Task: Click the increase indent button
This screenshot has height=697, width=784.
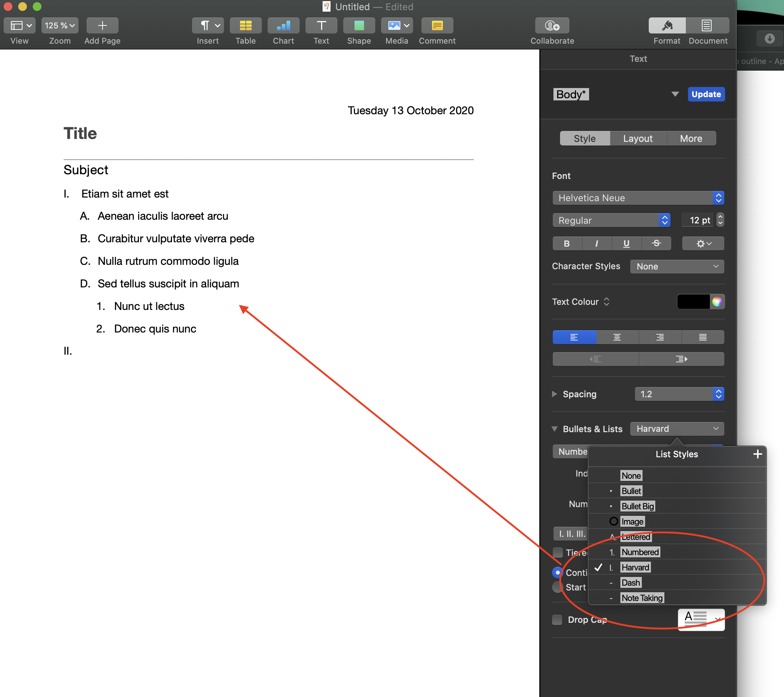Action: (x=681, y=359)
